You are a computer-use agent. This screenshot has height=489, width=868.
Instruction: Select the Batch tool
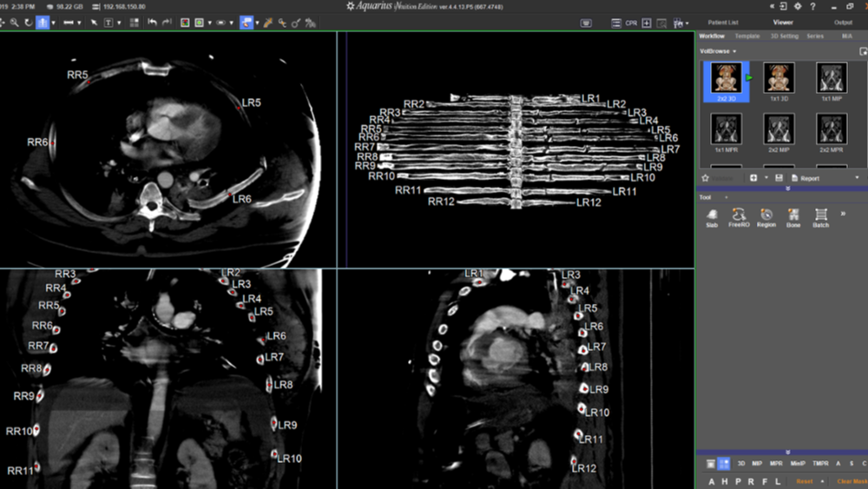[820, 218]
